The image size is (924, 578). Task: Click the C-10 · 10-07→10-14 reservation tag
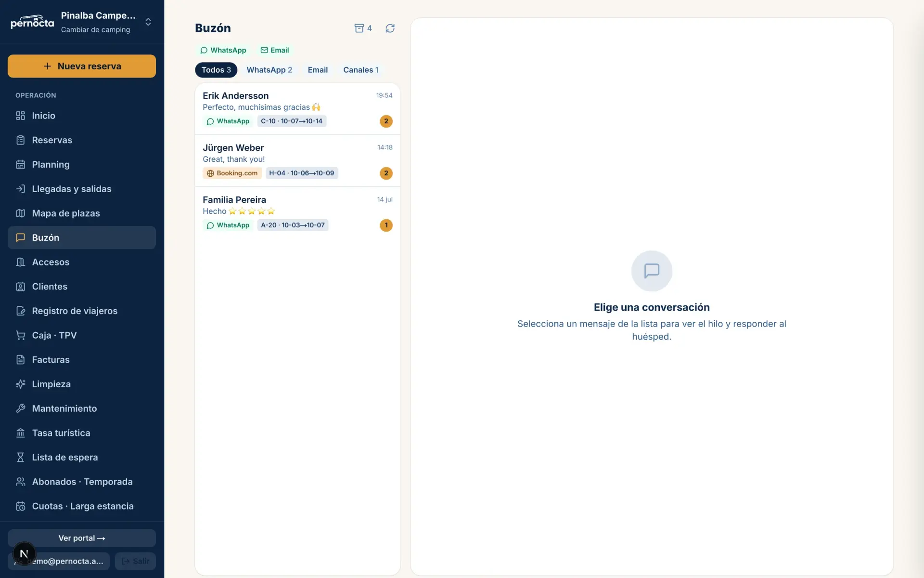click(292, 121)
